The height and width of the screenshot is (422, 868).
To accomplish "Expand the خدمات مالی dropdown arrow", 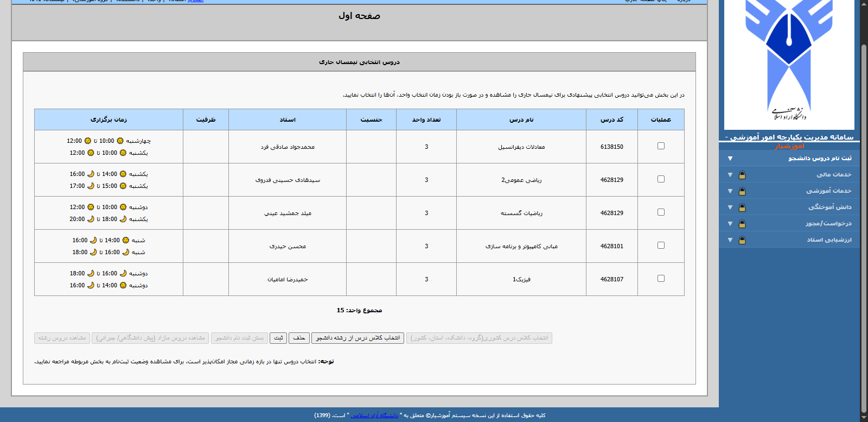I will pyautogui.click(x=730, y=175).
